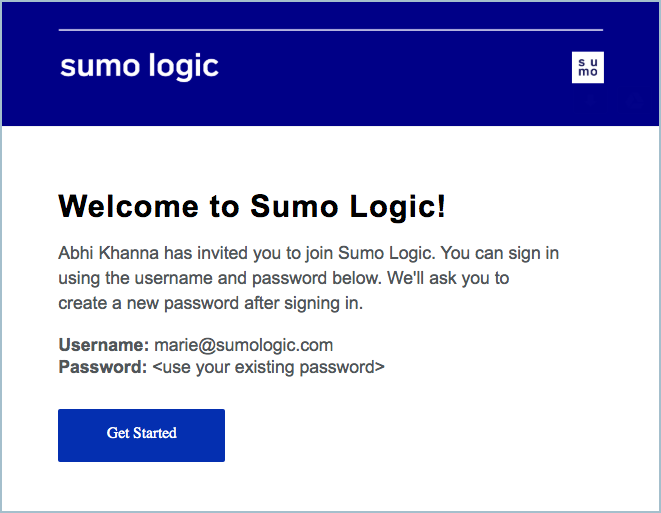Select the marie@sumologic.com email address

[x=243, y=345]
